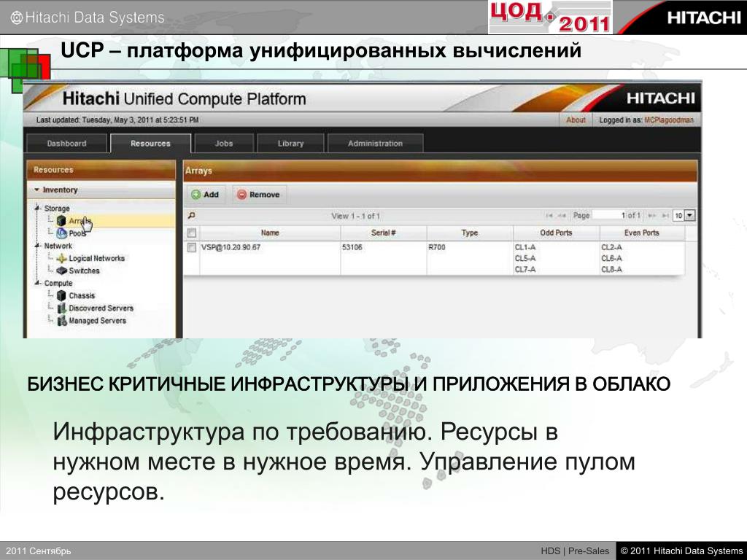Viewport: 747px width, 560px height.
Task: Click the Discovered Servers icon
Action: click(x=61, y=308)
